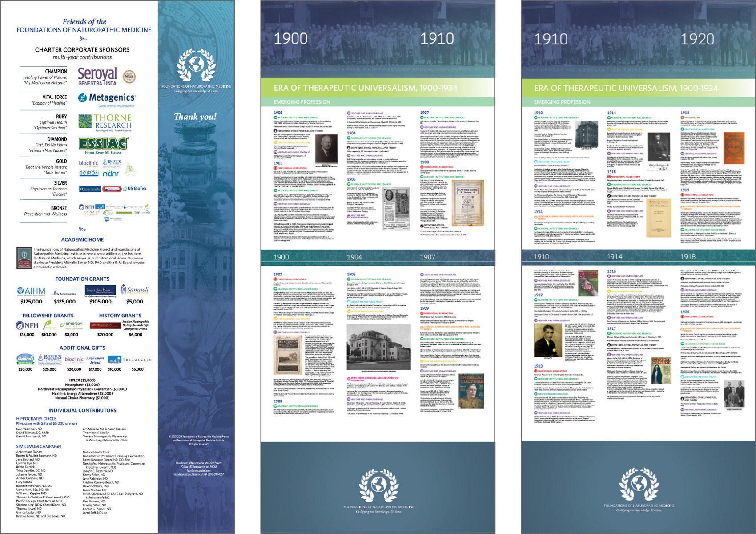This screenshot has height=534, width=756.
Task: Click the US BioTek logo in Silver row
Action: 134,189
